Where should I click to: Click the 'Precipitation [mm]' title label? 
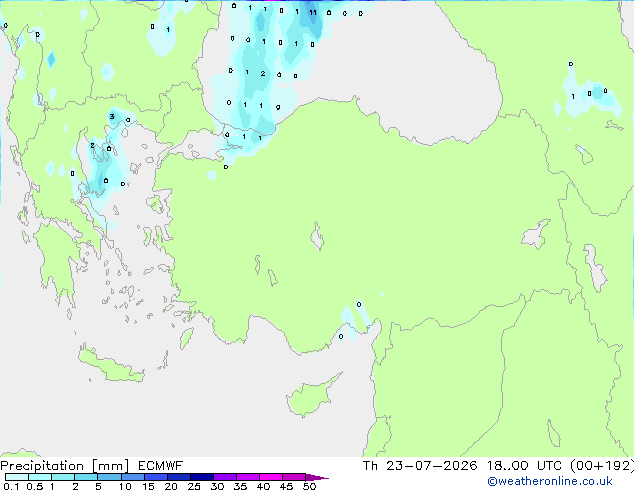tap(65, 466)
